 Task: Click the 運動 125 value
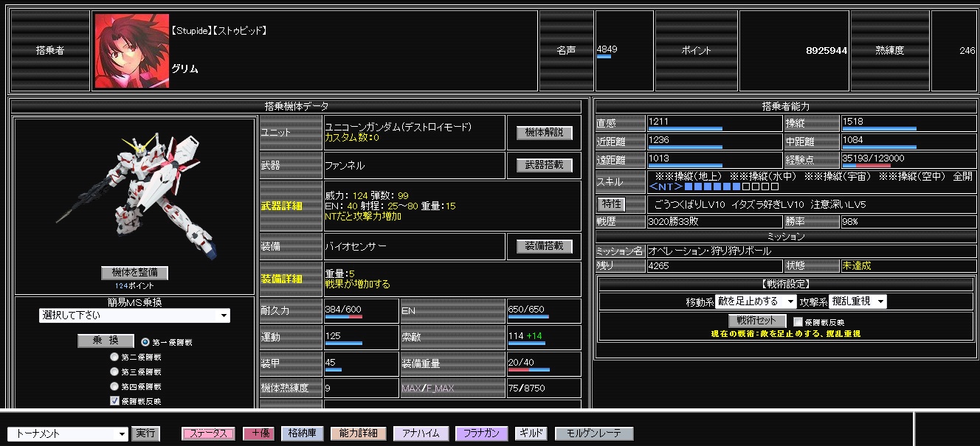pos(333,336)
